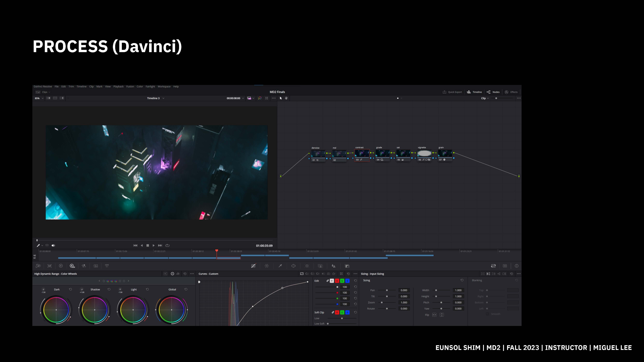The height and width of the screenshot is (362, 644).
Task: Open the viewer zoom 85% dropdown
Action: [39, 98]
